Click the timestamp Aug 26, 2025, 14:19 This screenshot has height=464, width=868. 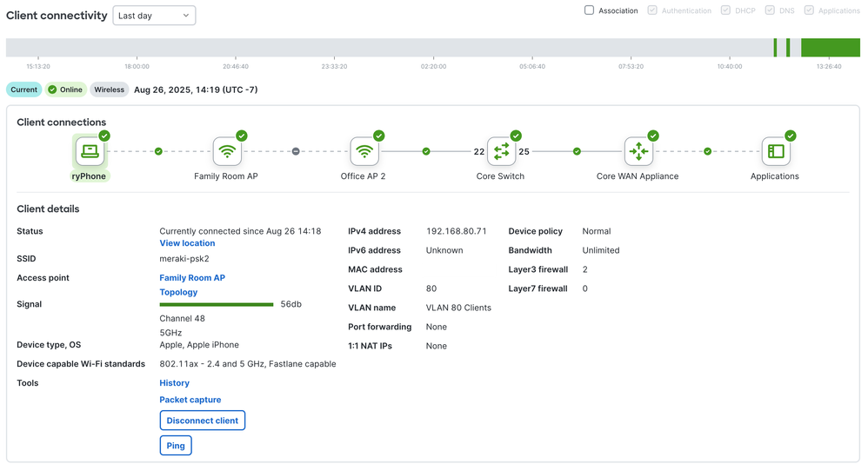[x=196, y=89]
